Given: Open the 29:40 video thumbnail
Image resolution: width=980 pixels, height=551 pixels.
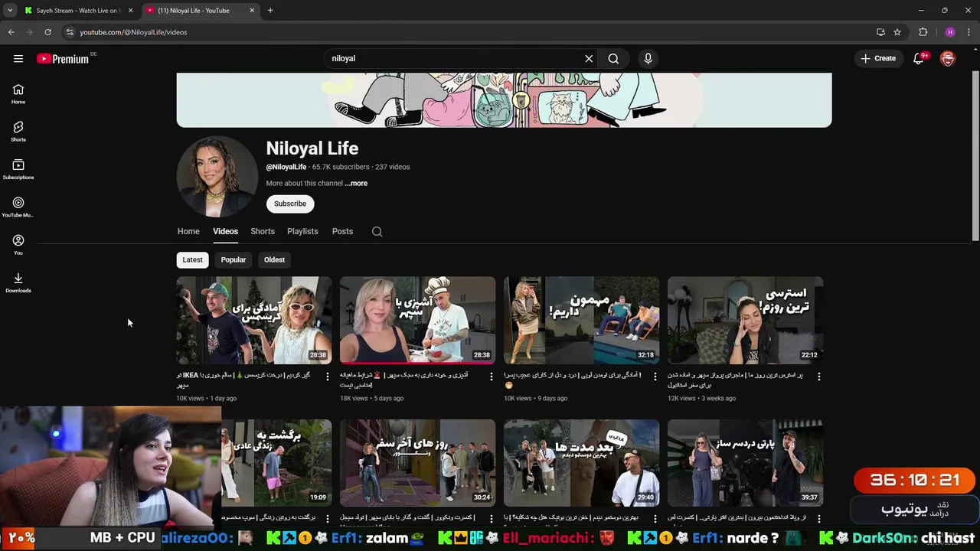Looking at the screenshot, I should 581,463.
